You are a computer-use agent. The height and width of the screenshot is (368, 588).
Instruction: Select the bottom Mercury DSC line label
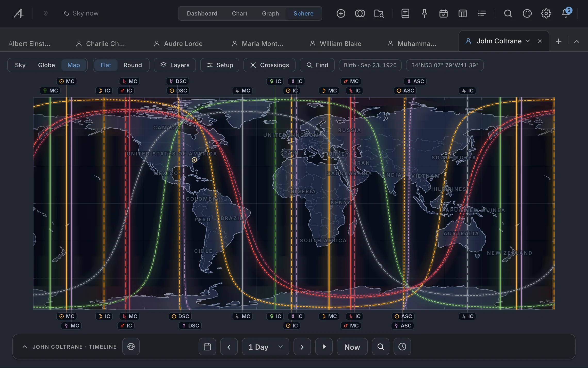(x=190, y=326)
